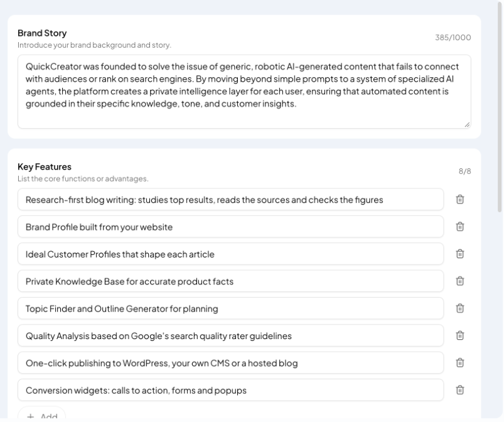Delete the Private Knowledge Base feature
The width and height of the screenshot is (504, 422).
pyautogui.click(x=460, y=281)
